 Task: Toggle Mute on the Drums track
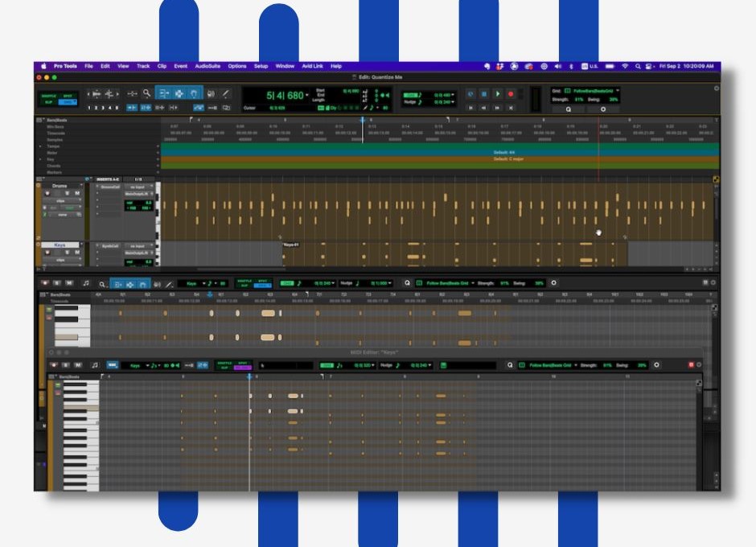pyautogui.click(x=77, y=194)
